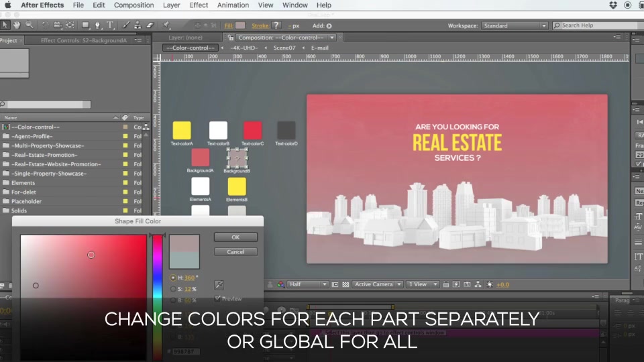644x362 pixels.
Task: Select the Unified Camera tool
Action: [x=58, y=25]
